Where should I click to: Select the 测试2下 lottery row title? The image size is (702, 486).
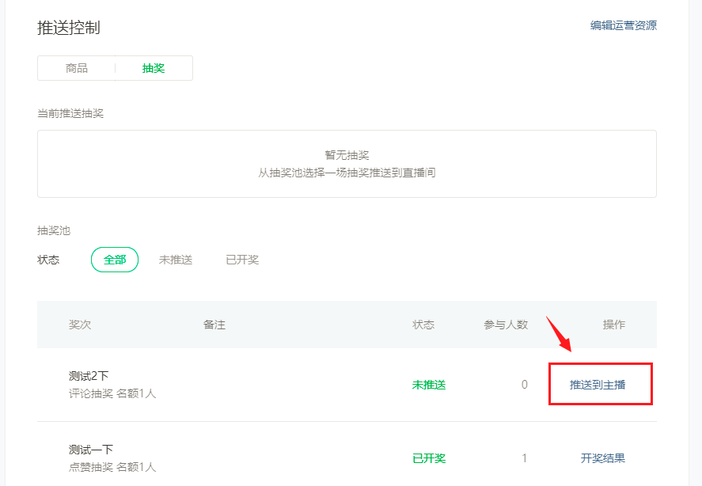[x=89, y=376]
